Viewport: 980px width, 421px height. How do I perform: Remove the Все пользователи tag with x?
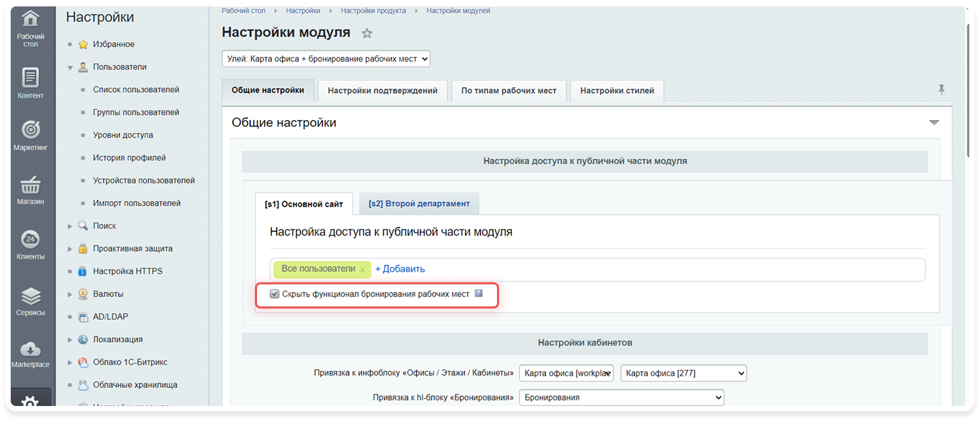pos(363,269)
